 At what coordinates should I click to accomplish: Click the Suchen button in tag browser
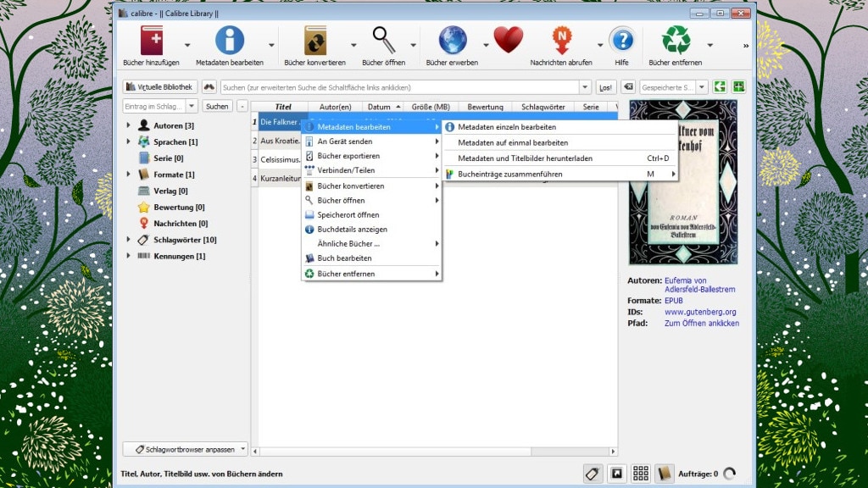pyautogui.click(x=217, y=106)
